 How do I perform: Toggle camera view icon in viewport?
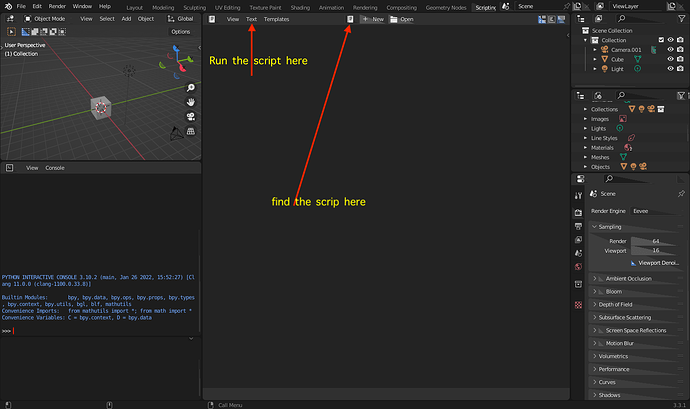[x=191, y=117]
